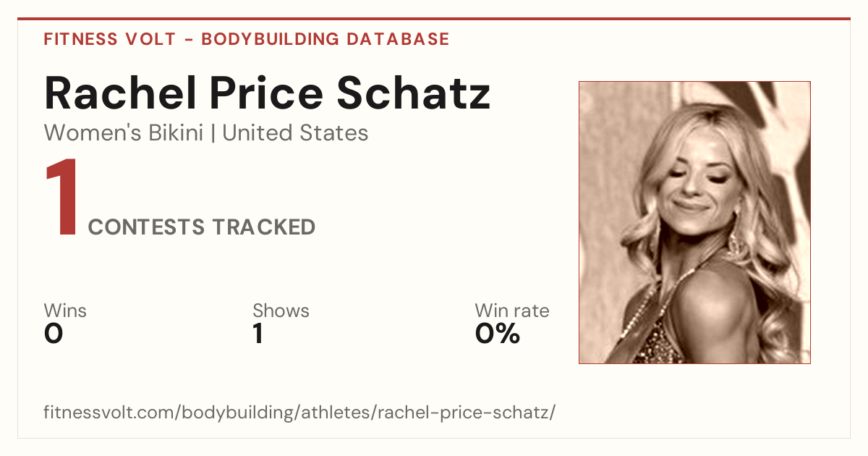
Task: Click the Shows value of one
Action: tap(258, 334)
